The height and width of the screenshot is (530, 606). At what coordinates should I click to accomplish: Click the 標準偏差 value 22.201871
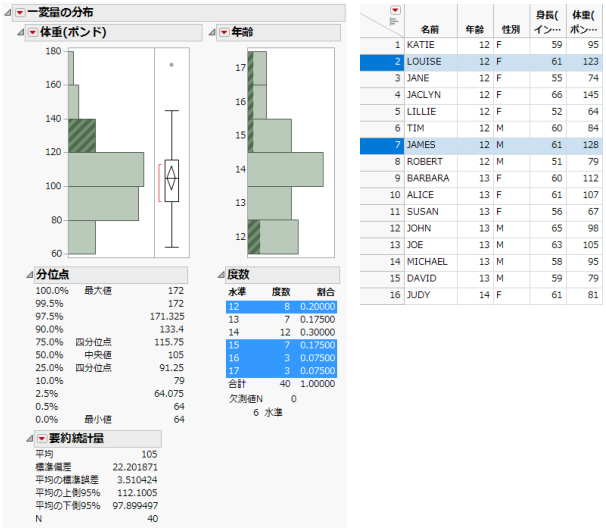pos(135,467)
